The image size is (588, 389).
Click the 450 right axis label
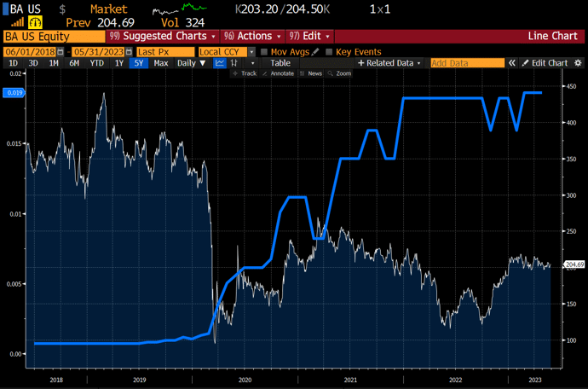pyautogui.click(x=572, y=86)
